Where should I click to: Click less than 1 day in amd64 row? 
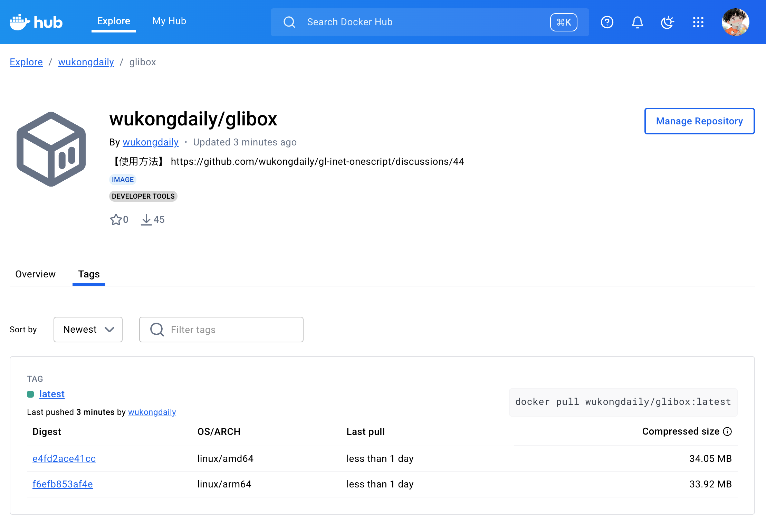click(x=380, y=458)
